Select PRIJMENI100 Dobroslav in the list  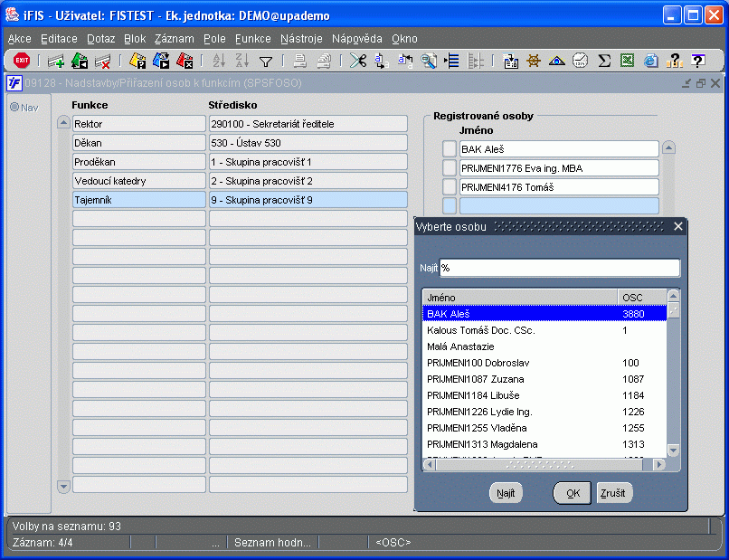click(544, 363)
